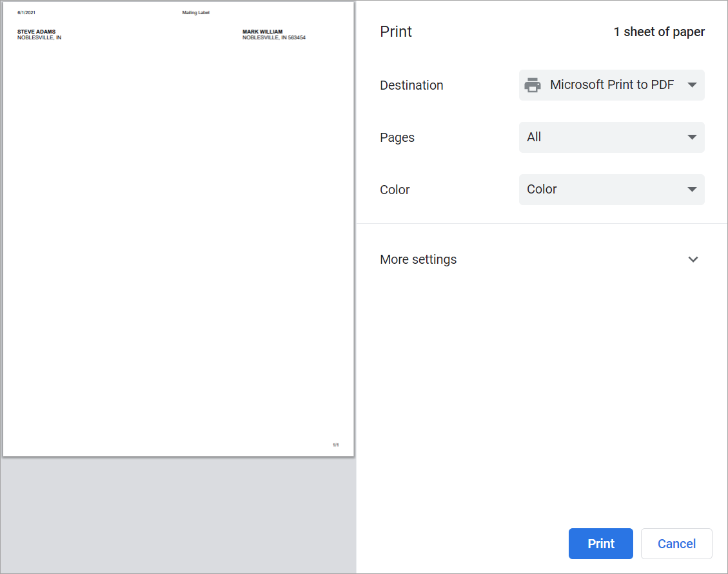
Task: Click the print preview page thumbnail
Action: click(x=178, y=229)
